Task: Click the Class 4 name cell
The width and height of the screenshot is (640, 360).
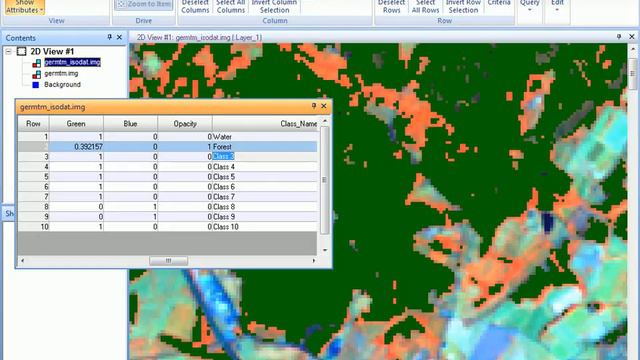Action: pyautogui.click(x=265, y=167)
